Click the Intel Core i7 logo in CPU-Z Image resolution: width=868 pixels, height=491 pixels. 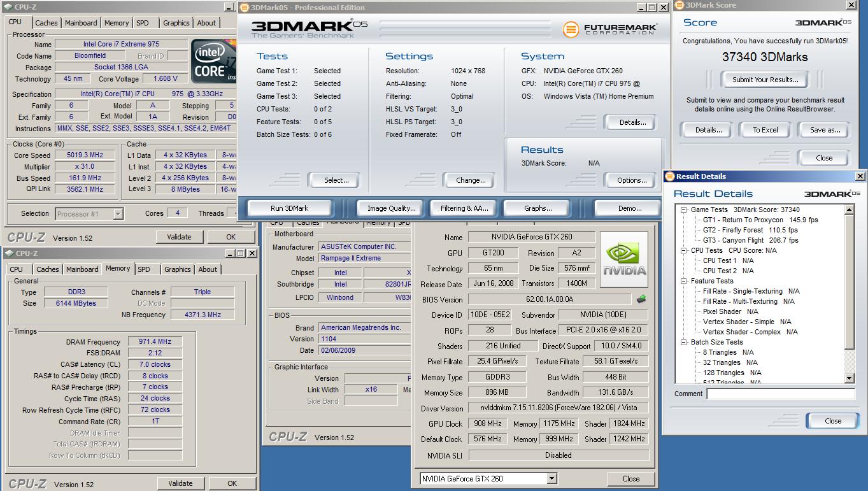pos(214,60)
